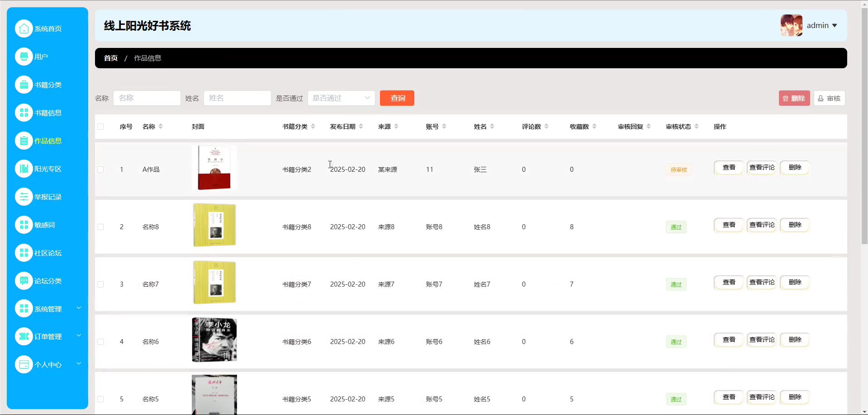The height and width of the screenshot is (415, 868).
Task: Click 删除 for 名称7 row
Action: click(795, 283)
